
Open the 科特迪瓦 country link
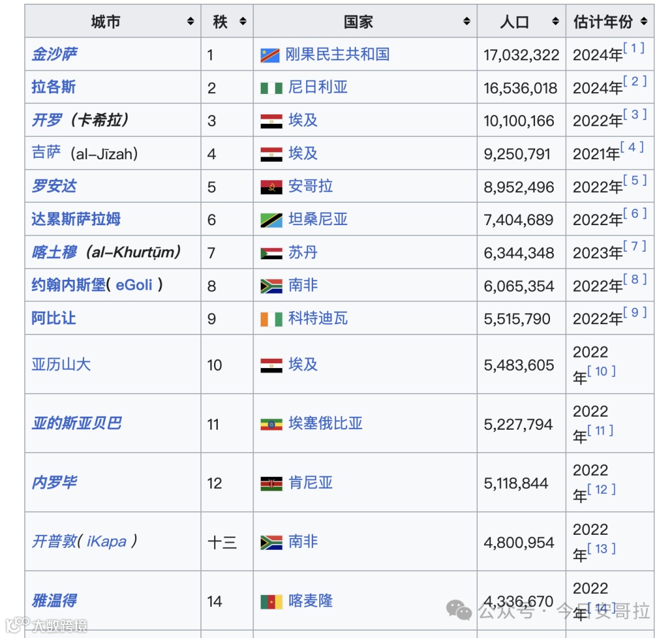(x=317, y=318)
